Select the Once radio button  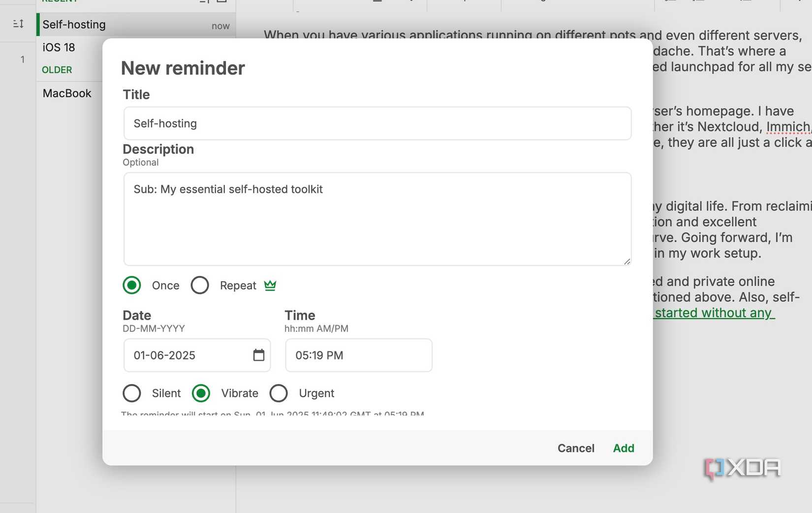132,285
